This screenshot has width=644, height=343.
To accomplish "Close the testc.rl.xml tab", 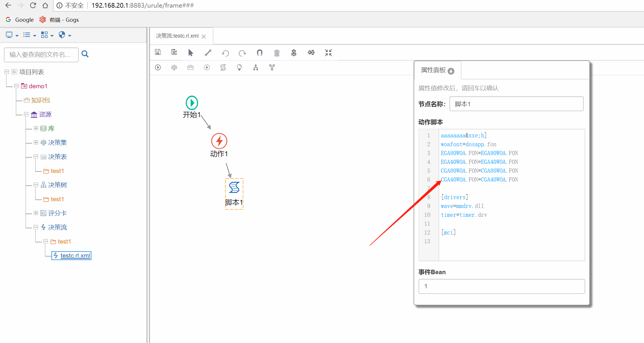I will (x=204, y=36).
